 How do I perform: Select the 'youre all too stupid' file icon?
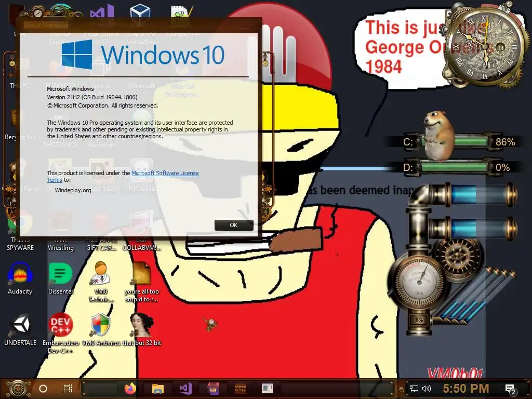coord(141,282)
